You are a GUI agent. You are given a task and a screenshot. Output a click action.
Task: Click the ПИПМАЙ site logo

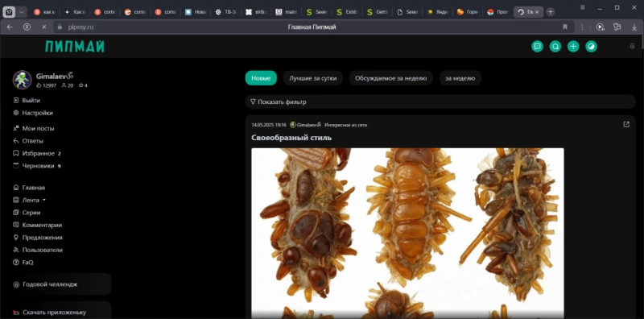(75, 47)
